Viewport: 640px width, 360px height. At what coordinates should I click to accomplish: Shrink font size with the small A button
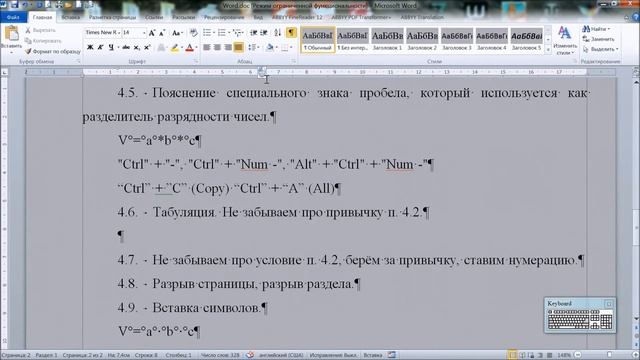[x=162, y=33]
